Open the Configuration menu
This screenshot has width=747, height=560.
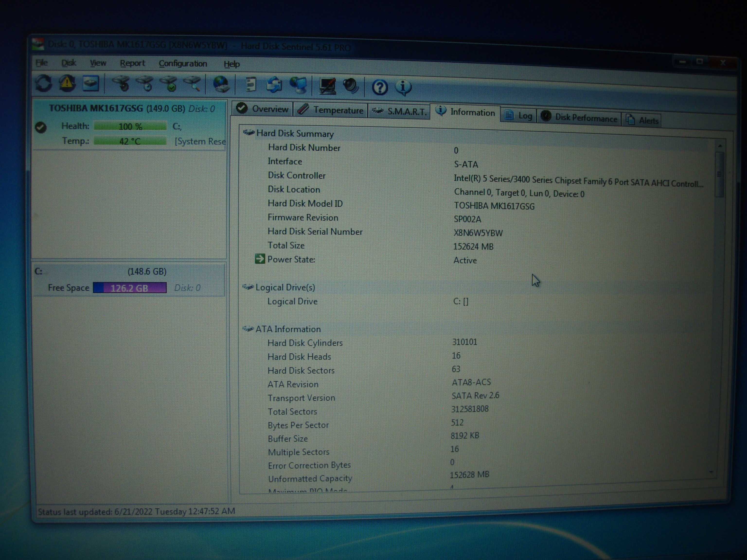pyautogui.click(x=183, y=64)
